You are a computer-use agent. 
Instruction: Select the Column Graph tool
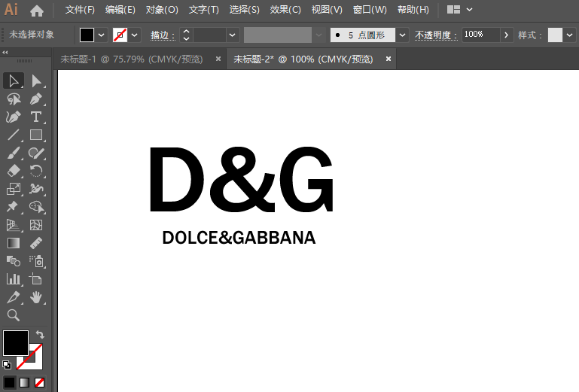point(14,278)
